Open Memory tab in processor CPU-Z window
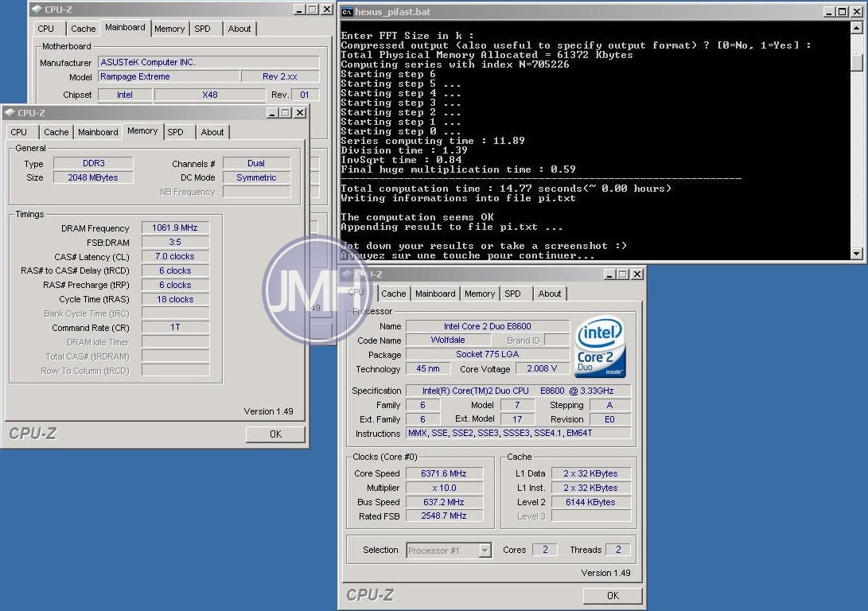The image size is (868, 611). (480, 294)
